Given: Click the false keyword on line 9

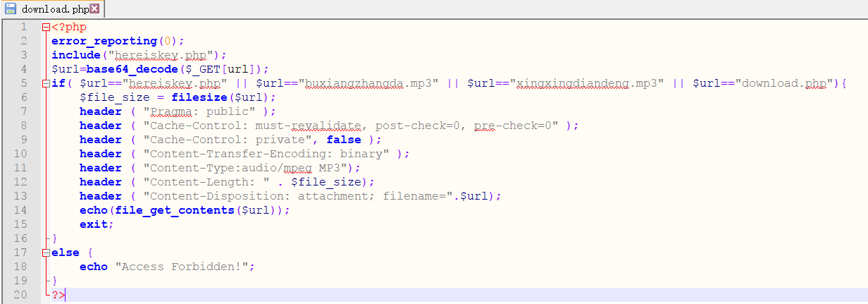Looking at the screenshot, I should click(x=343, y=140).
